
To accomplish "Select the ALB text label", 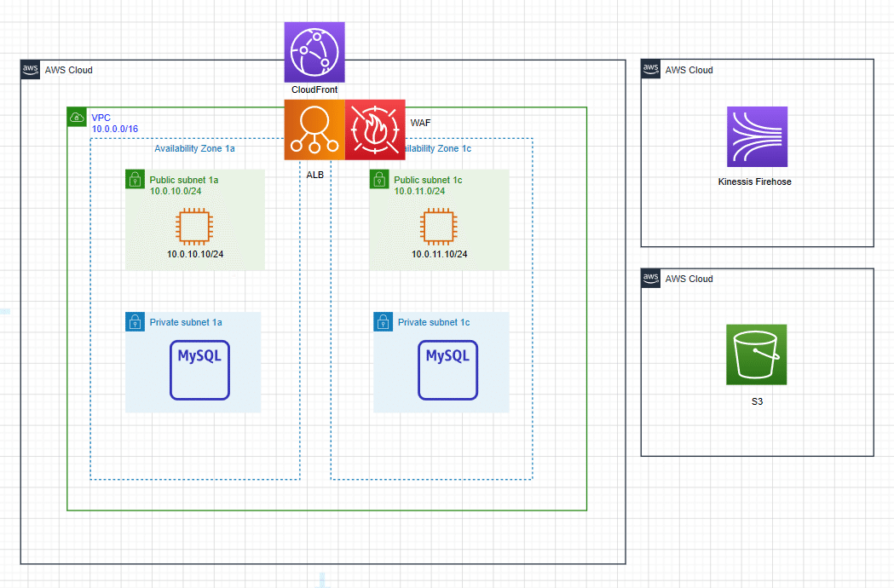I will click(x=314, y=175).
